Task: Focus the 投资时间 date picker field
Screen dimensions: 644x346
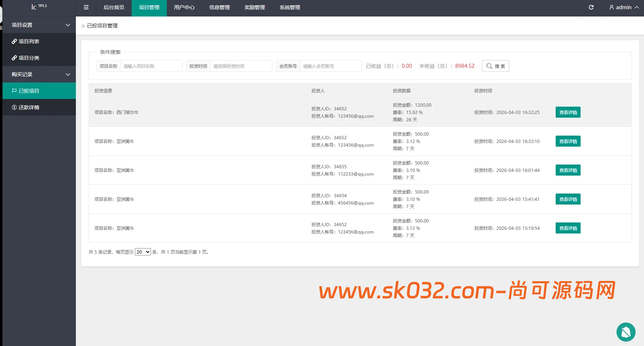Action: pos(241,66)
